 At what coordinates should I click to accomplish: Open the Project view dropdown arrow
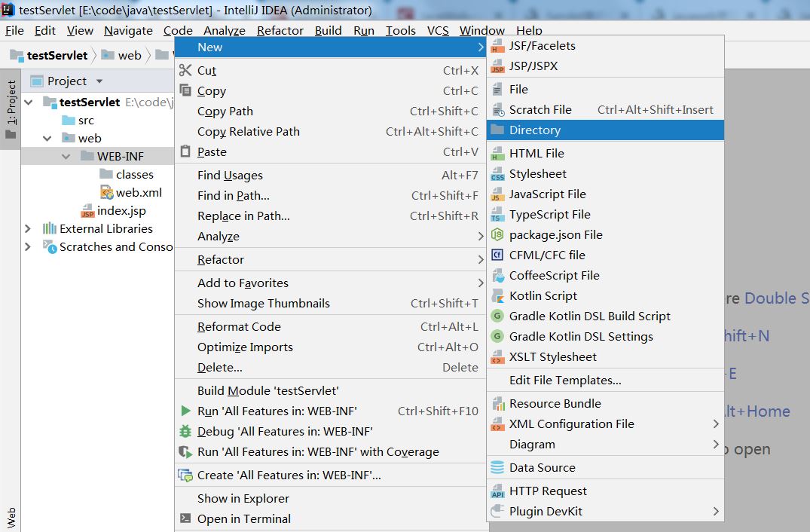99,81
